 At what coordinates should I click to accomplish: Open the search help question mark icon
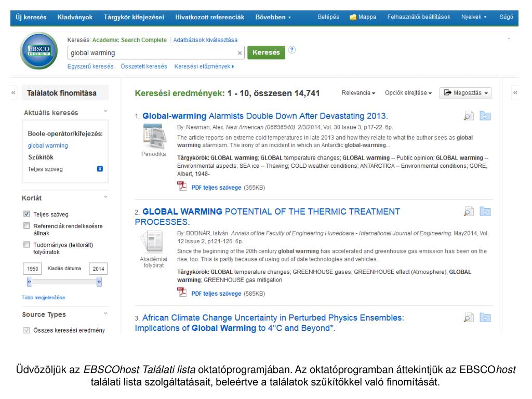tap(292, 50)
